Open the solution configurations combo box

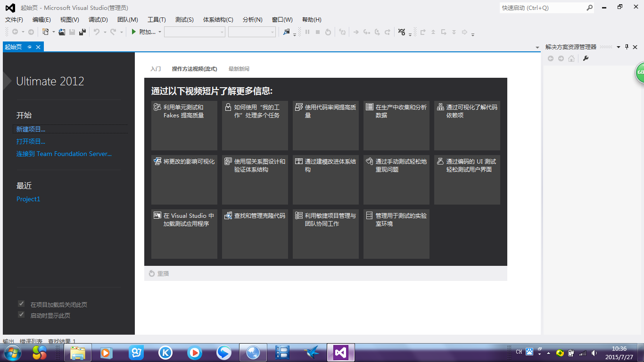(x=195, y=32)
